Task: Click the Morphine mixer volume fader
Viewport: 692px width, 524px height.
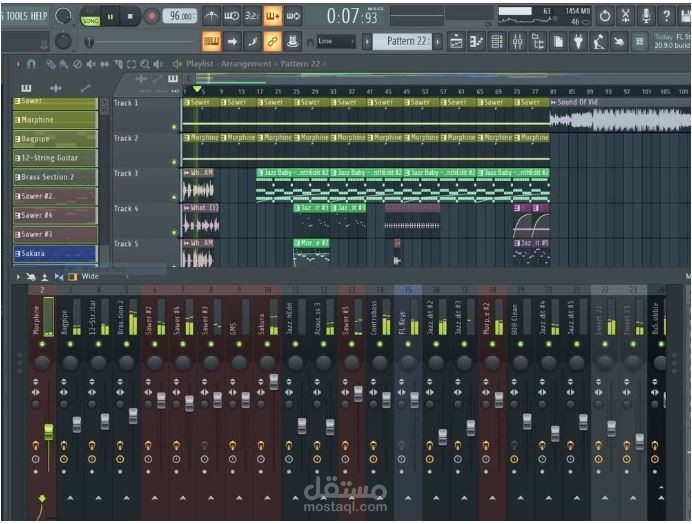Action: click(49, 432)
